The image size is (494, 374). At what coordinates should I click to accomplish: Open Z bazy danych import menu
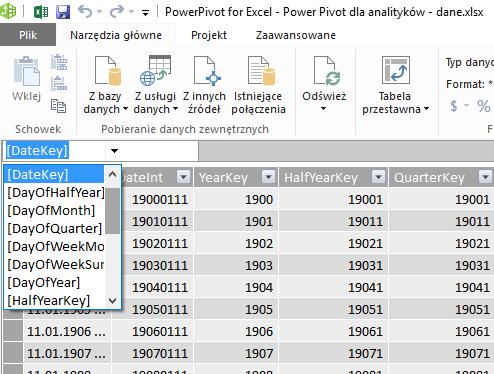pyautogui.click(x=105, y=85)
